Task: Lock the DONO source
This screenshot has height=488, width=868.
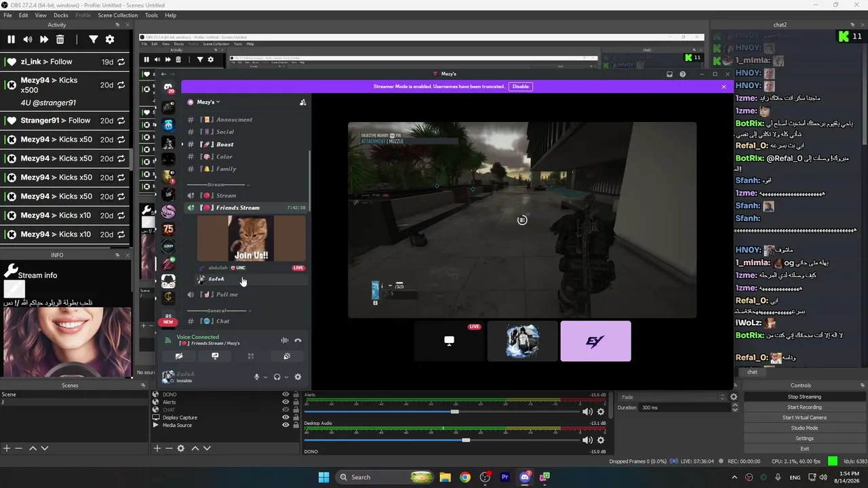Action: [x=296, y=394]
